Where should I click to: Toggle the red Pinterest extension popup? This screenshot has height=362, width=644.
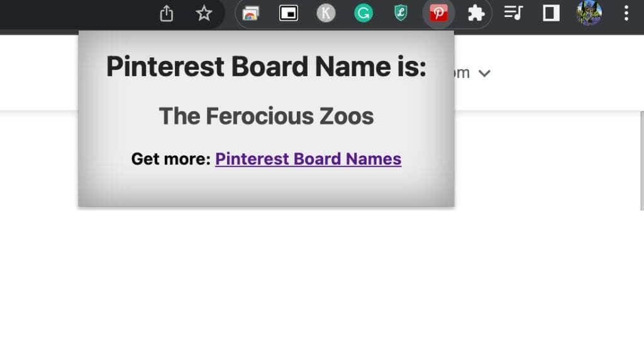(438, 13)
